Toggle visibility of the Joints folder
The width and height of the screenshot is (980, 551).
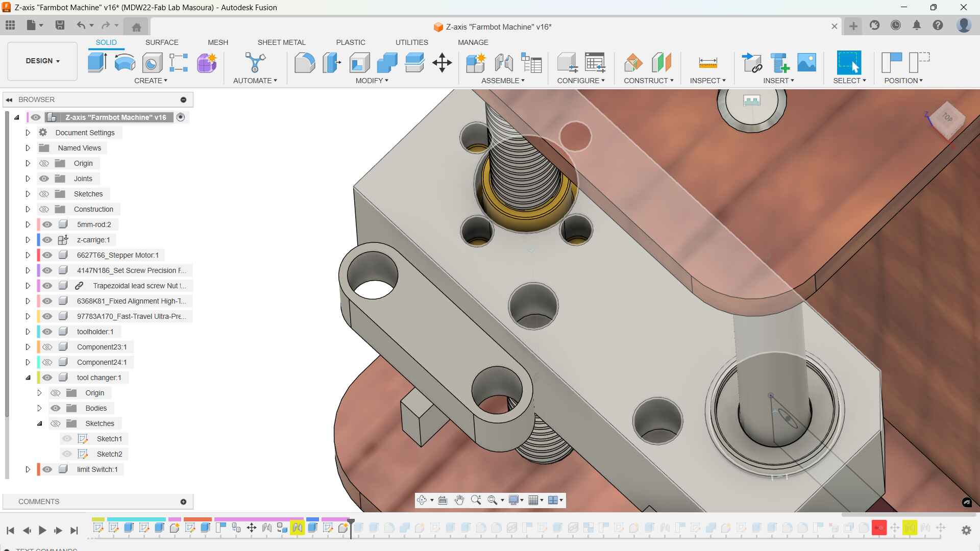(x=44, y=179)
